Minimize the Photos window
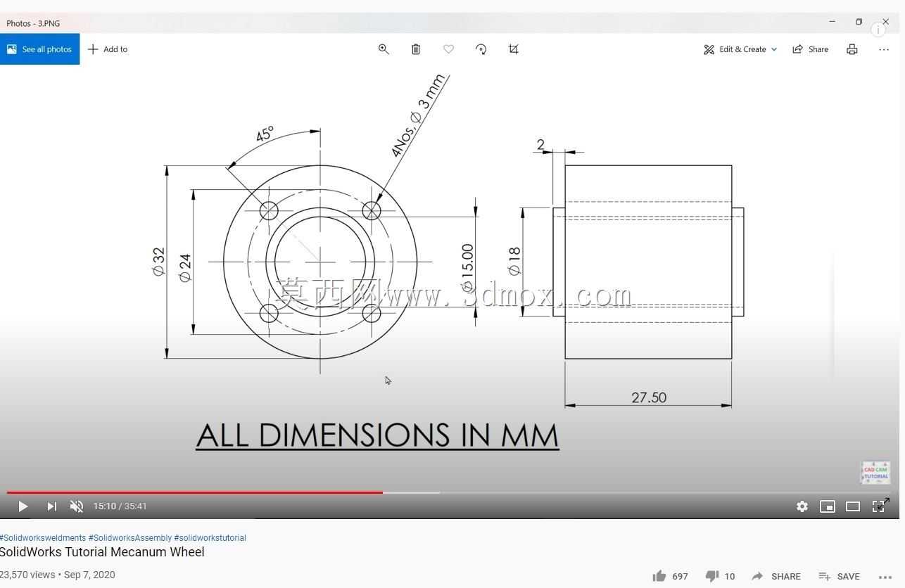Screen dimensions: 905x588 [x=832, y=22]
